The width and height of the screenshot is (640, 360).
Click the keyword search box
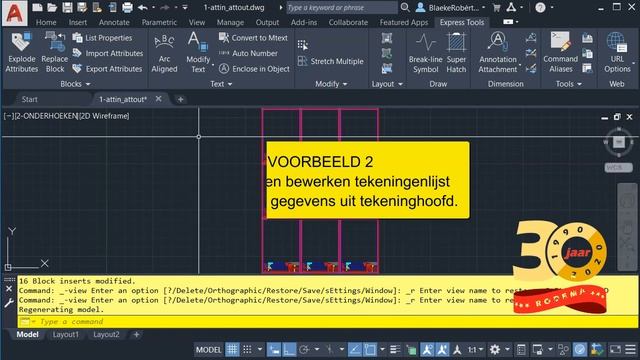pos(341,7)
